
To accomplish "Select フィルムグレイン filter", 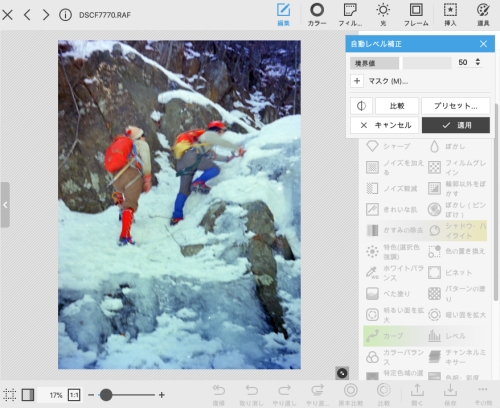I will pos(457,167).
